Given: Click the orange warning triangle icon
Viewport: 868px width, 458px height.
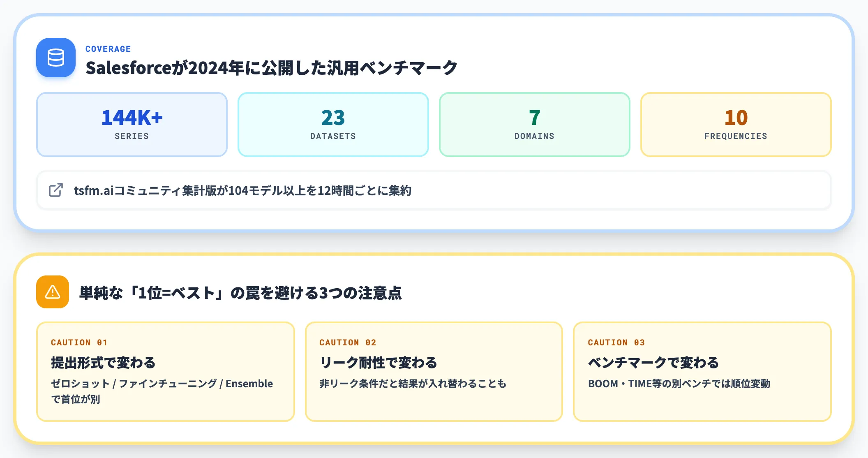Looking at the screenshot, I should point(53,292).
